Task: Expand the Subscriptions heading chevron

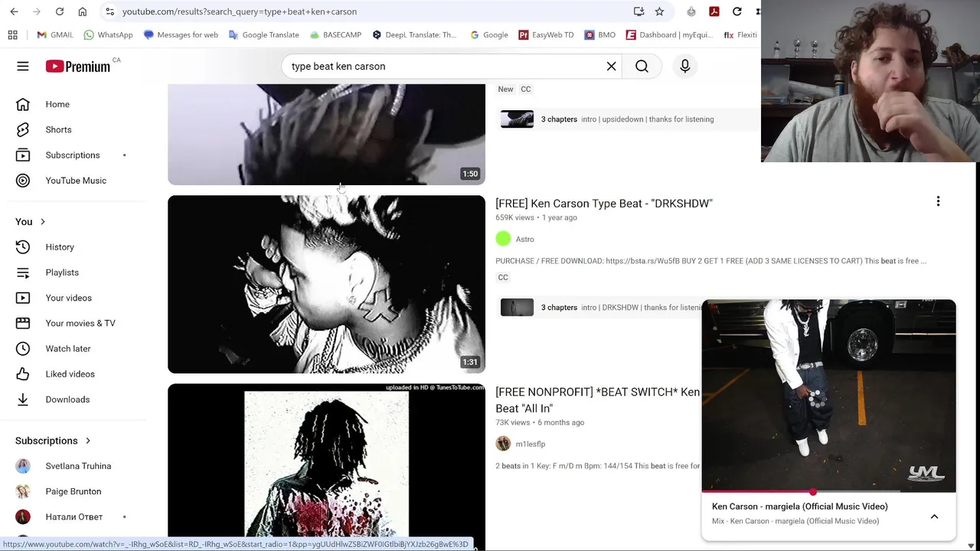Action: (x=87, y=441)
